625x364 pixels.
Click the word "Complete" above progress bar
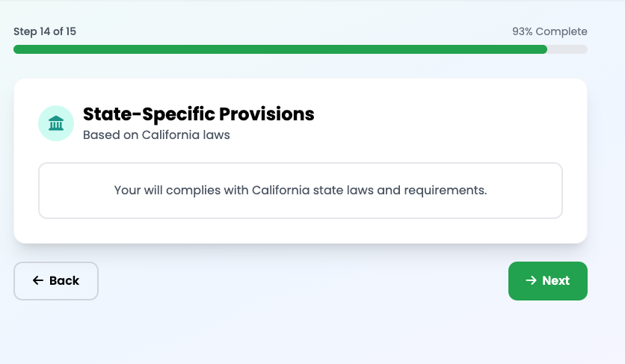point(561,31)
